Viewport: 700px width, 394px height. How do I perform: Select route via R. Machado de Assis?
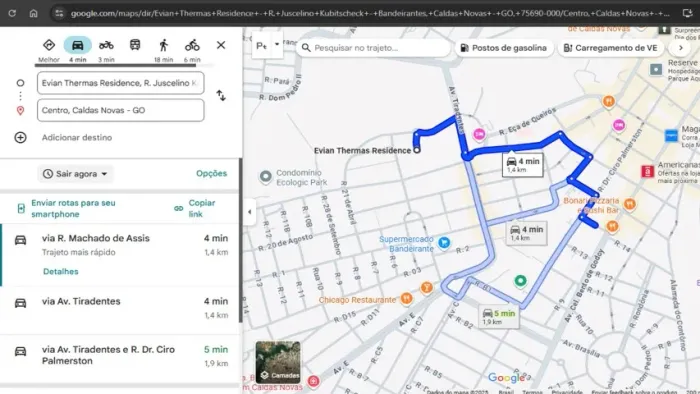point(121,255)
